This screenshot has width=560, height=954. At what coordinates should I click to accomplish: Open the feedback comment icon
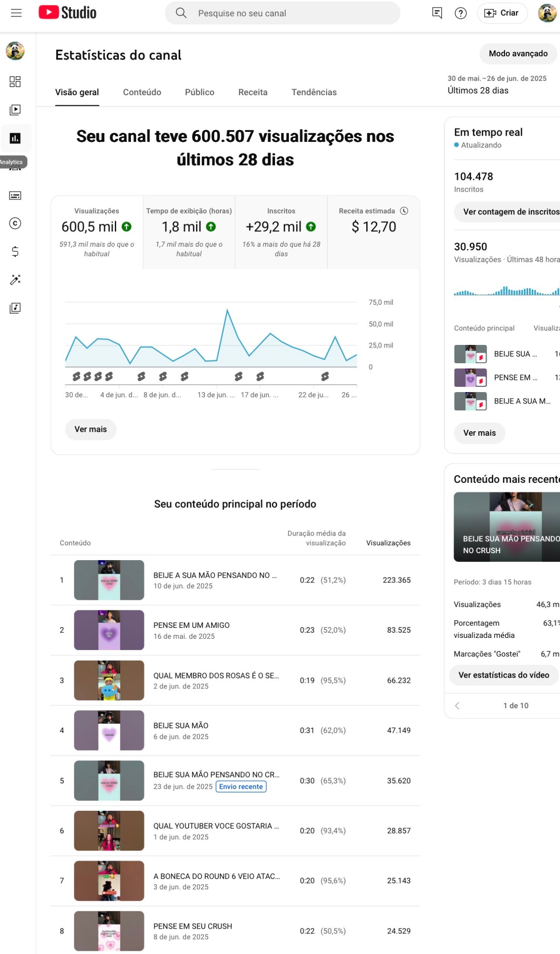(x=437, y=13)
